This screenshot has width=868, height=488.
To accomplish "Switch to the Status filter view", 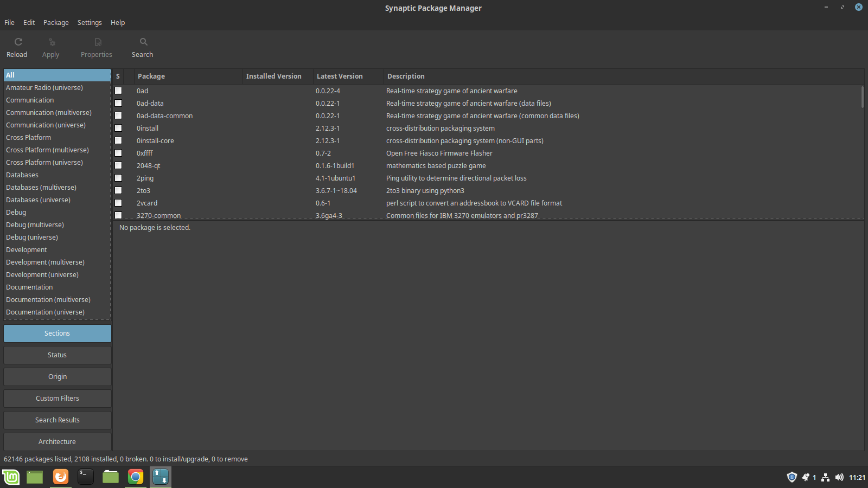I will [58, 355].
